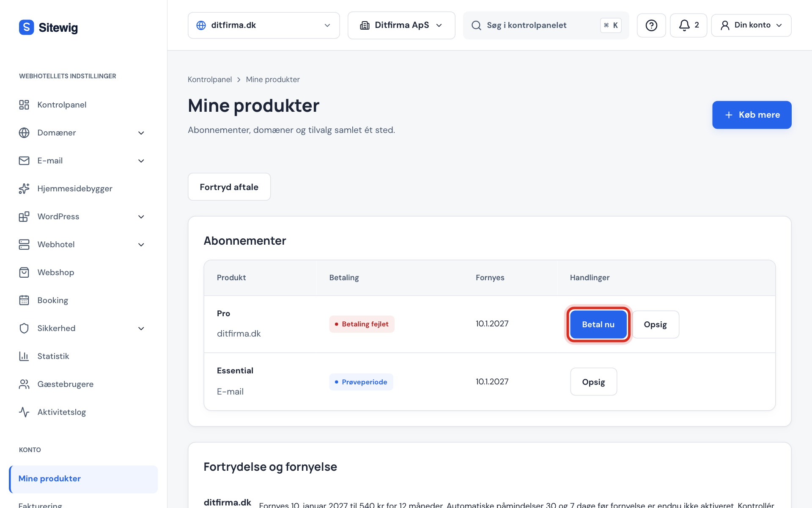Viewport: 812px width, 508px height.
Task: Open the ditfirma.dk domain selector dropdown
Action: pos(263,25)
